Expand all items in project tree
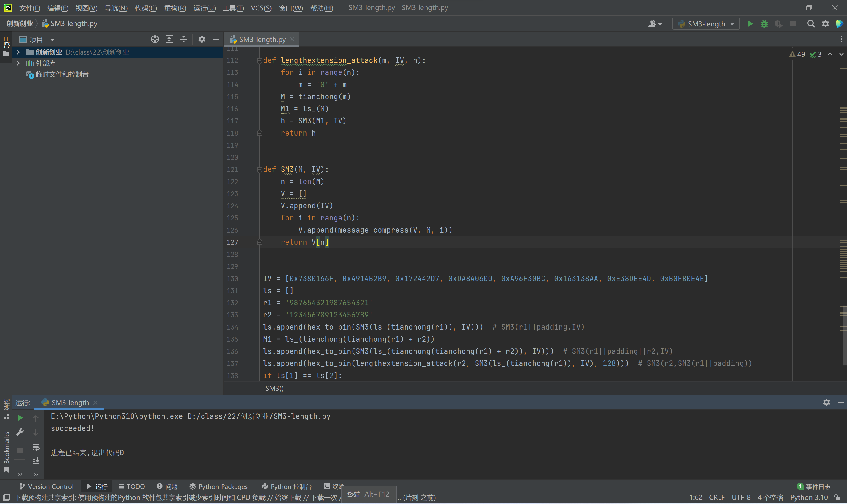The image size is (847, 504). point(169,39)
